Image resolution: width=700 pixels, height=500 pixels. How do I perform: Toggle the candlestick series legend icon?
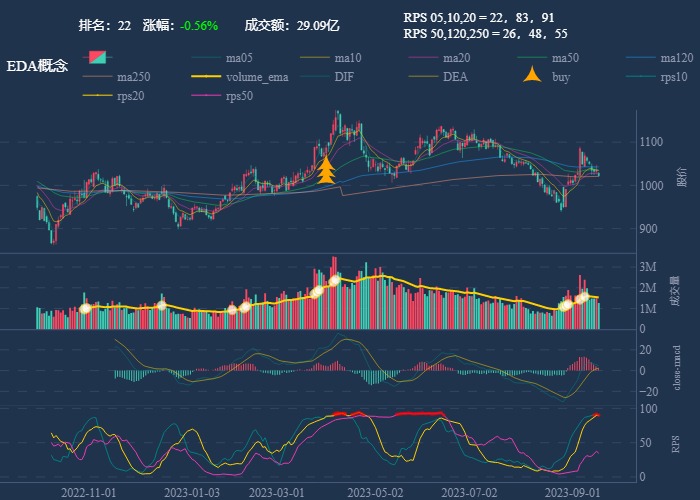pos(97,57)
